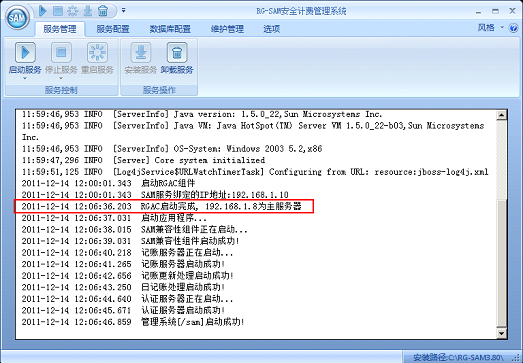Open the 数据库配置 tab
The width and height of the screenshot is (523, 363).
coord(170,29)
